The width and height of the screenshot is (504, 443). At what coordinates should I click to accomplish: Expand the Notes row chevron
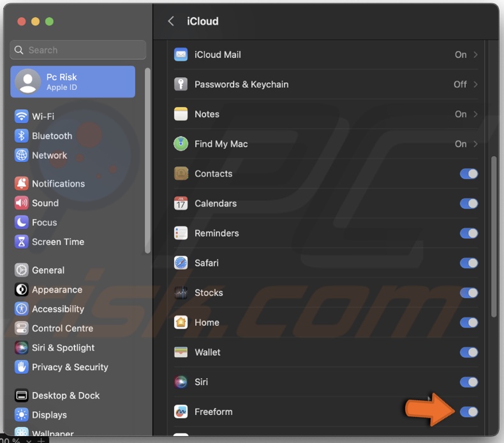coord(475,114)
